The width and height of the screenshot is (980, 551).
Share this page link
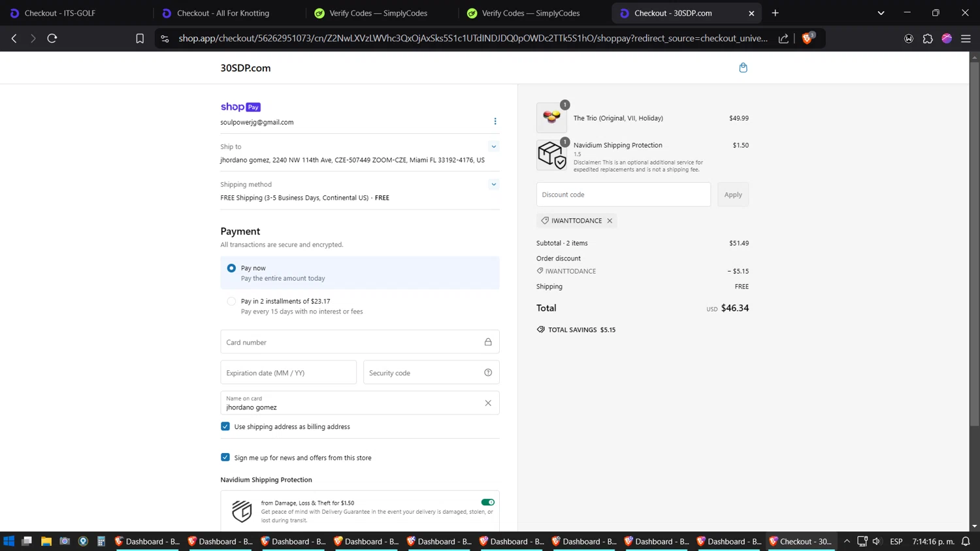pos(783,39)
